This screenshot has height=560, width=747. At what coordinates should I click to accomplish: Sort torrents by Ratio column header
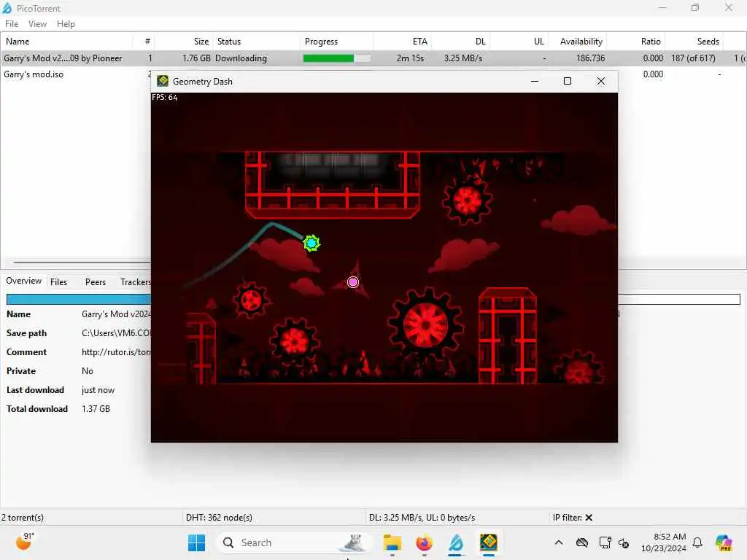[x=636, y=42]
